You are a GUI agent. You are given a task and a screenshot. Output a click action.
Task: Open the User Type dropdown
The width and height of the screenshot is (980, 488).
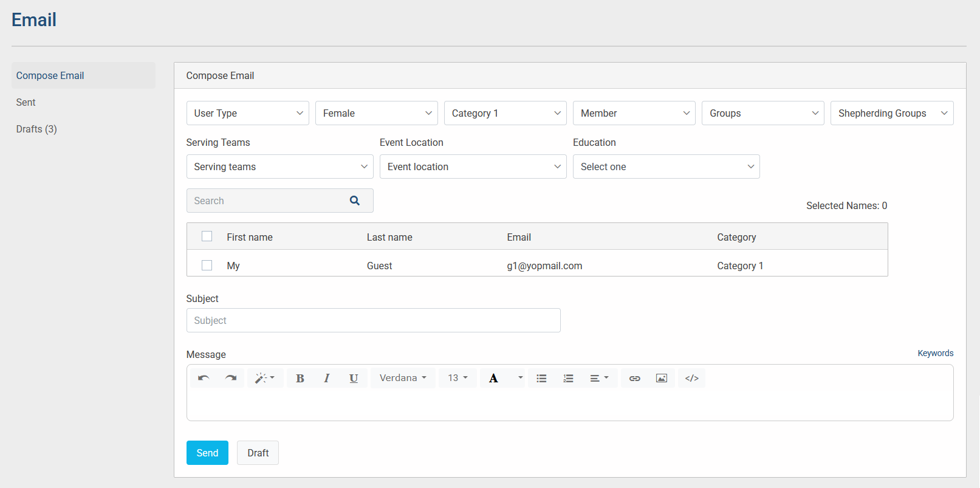click(247, 113)
